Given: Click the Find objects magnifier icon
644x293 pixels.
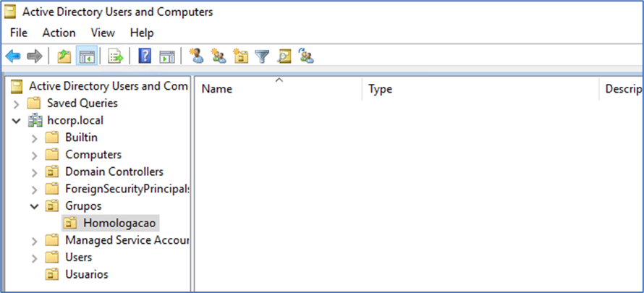Looking at the screenshot, I should pos(284,56).
